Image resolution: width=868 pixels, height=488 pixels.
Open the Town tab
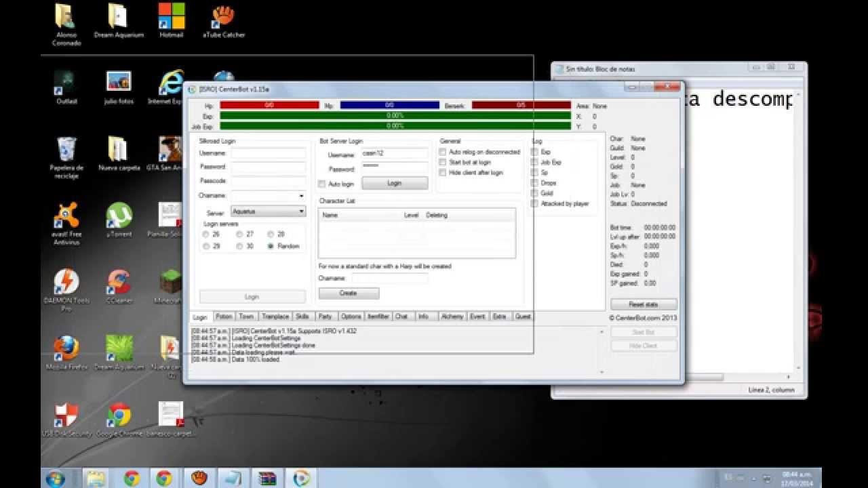point(246,317)
